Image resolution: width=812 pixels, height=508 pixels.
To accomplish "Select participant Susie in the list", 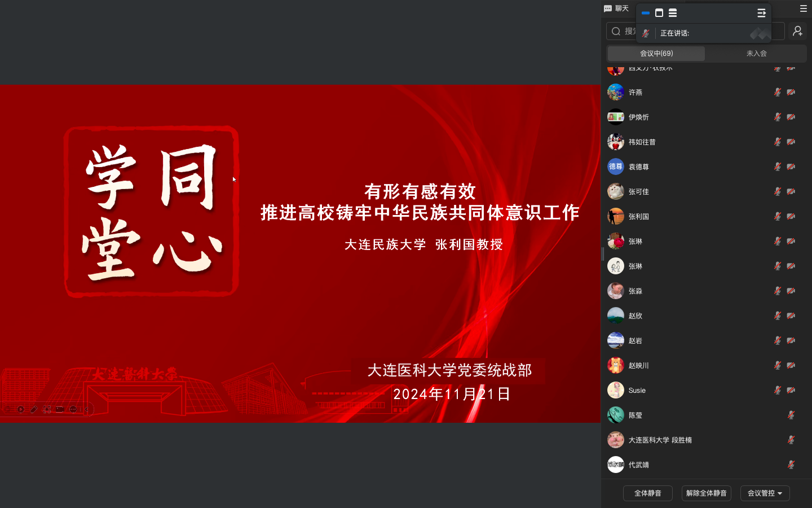I will [x=706, y=390].
